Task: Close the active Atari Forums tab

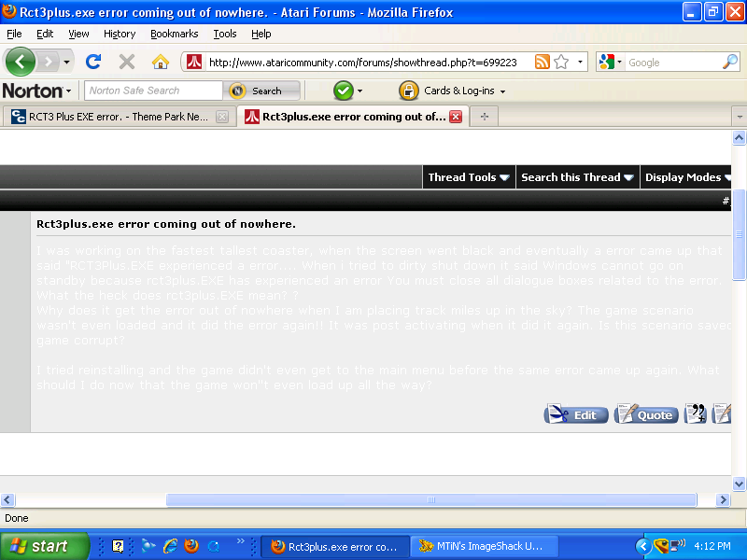Action: [456, 117]
